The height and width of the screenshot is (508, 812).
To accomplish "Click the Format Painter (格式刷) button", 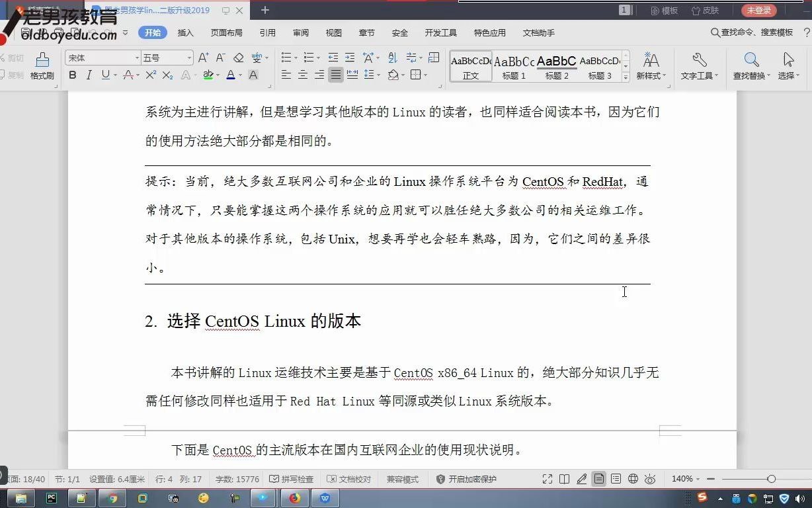I will coord(42,65).
